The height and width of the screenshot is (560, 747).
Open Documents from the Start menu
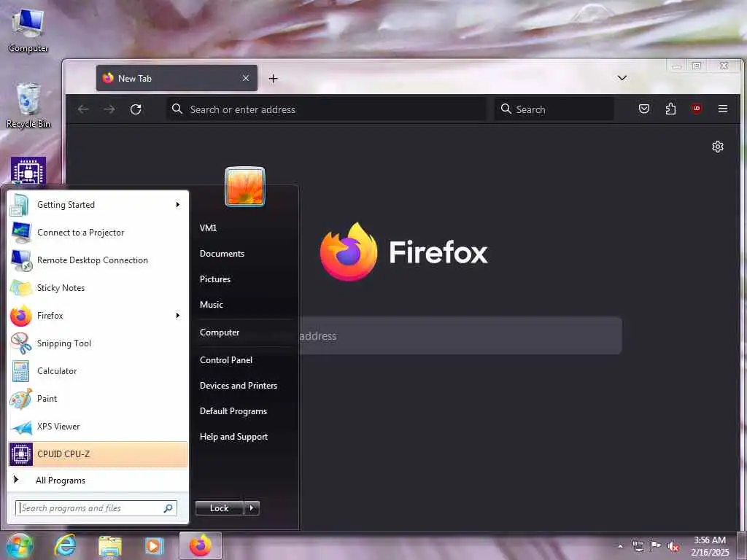point(222,254)
